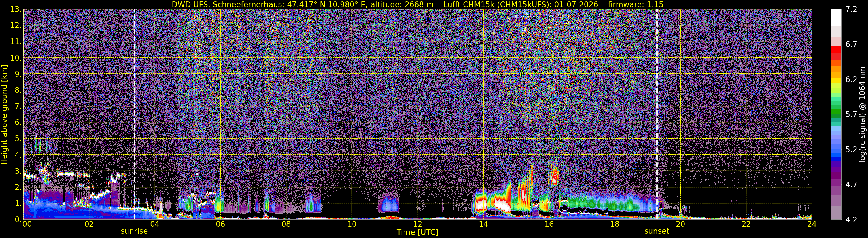Click the time axis tick label "02"

[89, 224]
